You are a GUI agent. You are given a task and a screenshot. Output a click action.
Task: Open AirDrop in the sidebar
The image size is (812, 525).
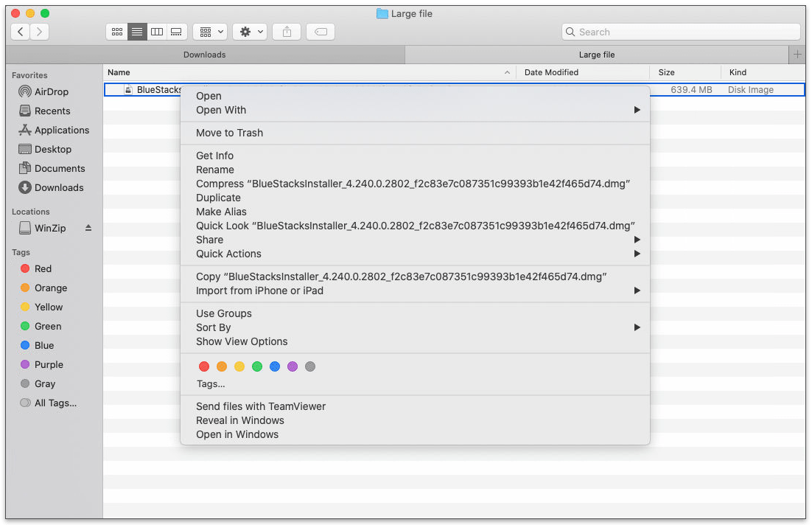(43, 91)
